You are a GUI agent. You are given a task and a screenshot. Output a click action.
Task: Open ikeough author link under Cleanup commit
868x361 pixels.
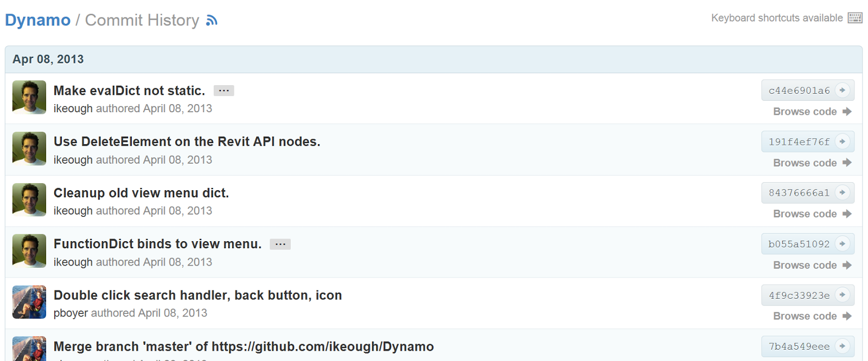[x=73, y=211]
